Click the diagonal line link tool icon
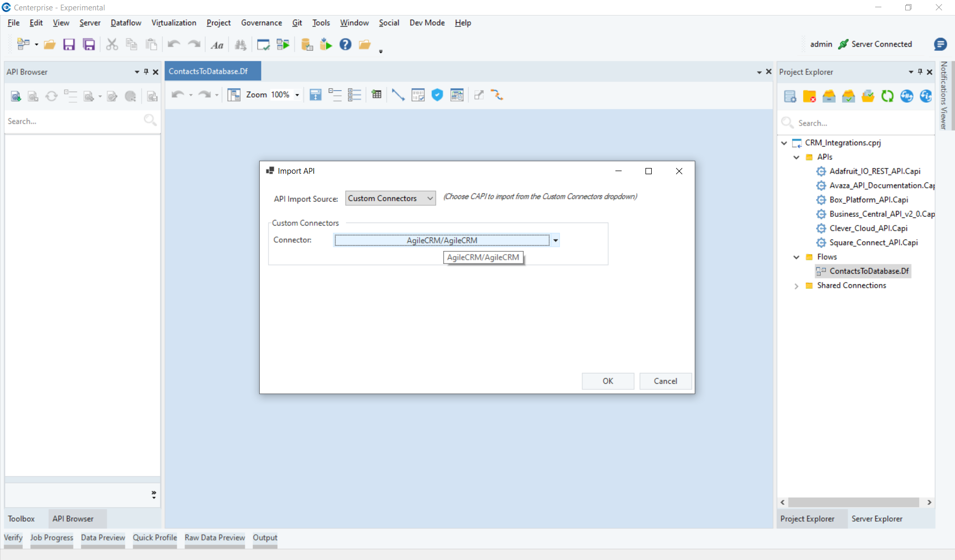This screenshot has height=560, width=955. 398,95
